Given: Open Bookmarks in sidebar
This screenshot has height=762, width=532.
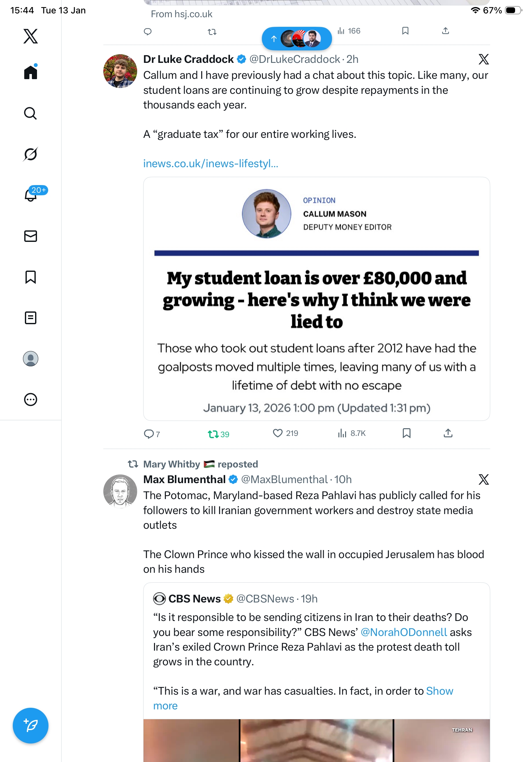Looking at the screenshot, I should point(31,277).
